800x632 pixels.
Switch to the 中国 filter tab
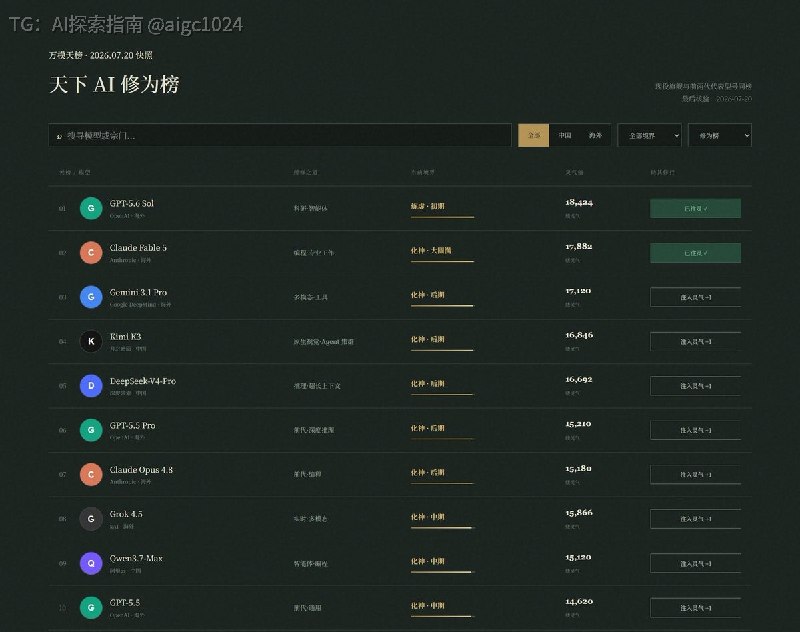point(565,135)
